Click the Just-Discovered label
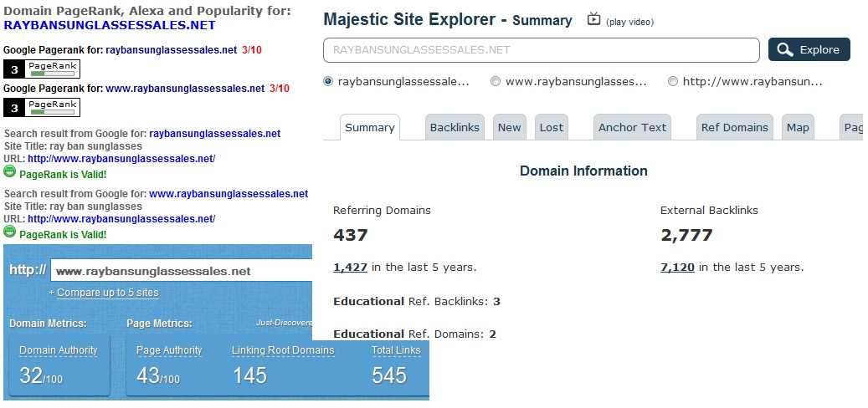868x408 pixels. (284, 323)
